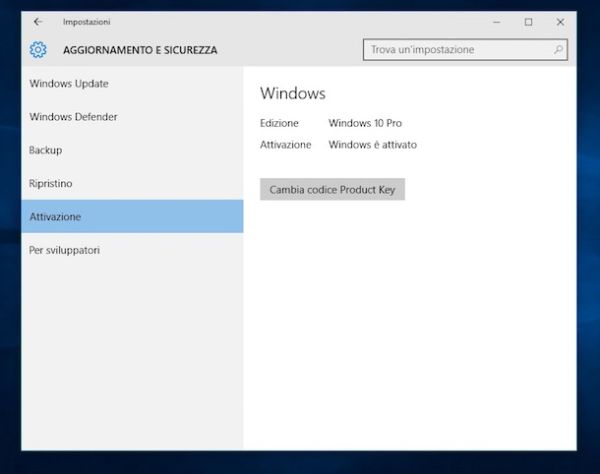Viewport: 600px width, 474px height.
Task: Click the AGGIORNAMENTO E SICUREZZA title
Action: point(140,50)
